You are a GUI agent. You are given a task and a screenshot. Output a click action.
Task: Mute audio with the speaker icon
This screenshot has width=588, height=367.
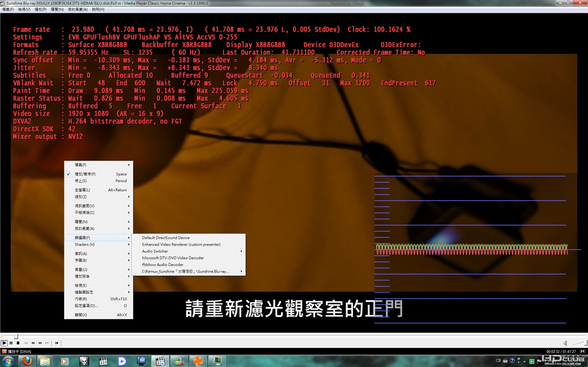click(565, 343)
